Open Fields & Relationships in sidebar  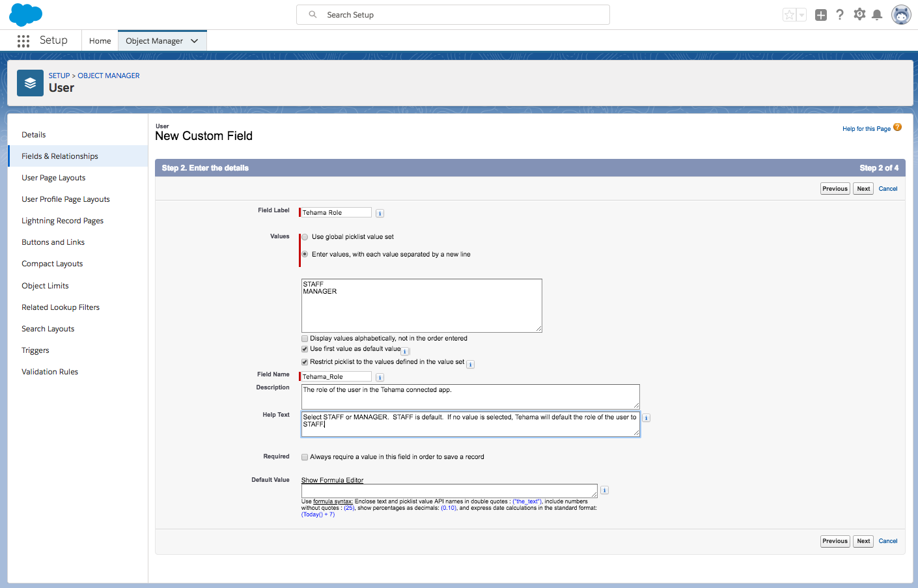(x=78, y=156)
